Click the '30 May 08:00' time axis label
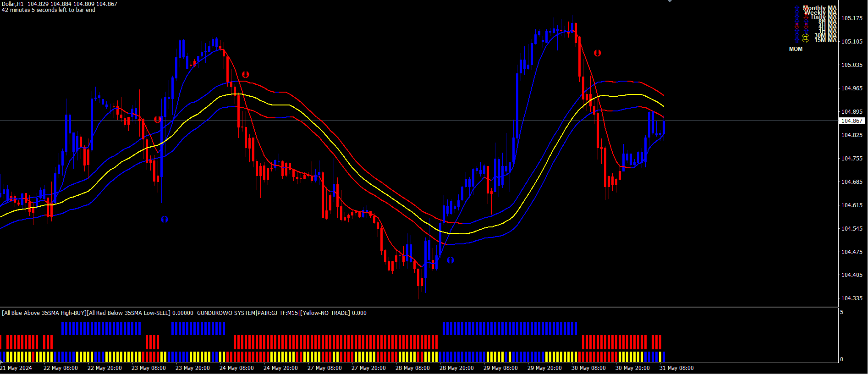The height and width of the screenshot is (375, 868). click(588, 368)
